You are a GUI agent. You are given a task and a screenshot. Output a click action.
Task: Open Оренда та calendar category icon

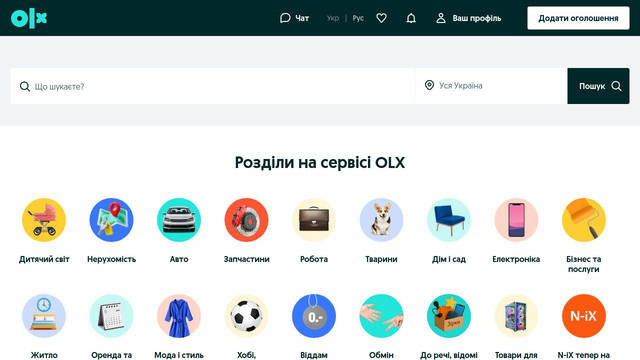[x=111, y=316]
